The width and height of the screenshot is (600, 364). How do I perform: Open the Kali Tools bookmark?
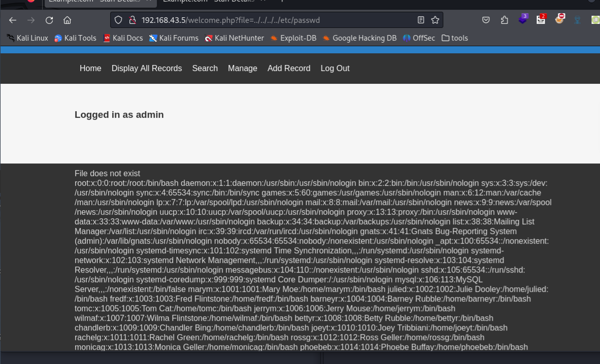75,38
